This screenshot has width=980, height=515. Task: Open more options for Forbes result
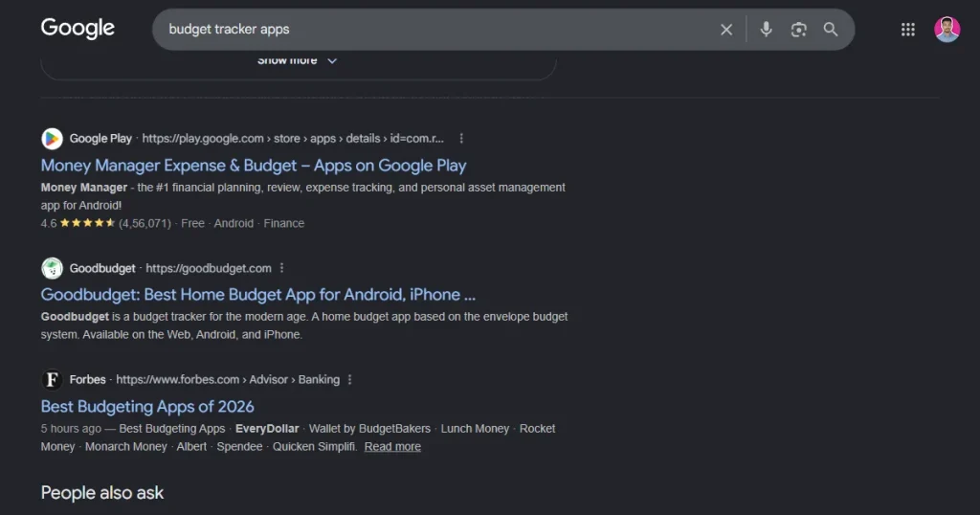tap(350, 379)
